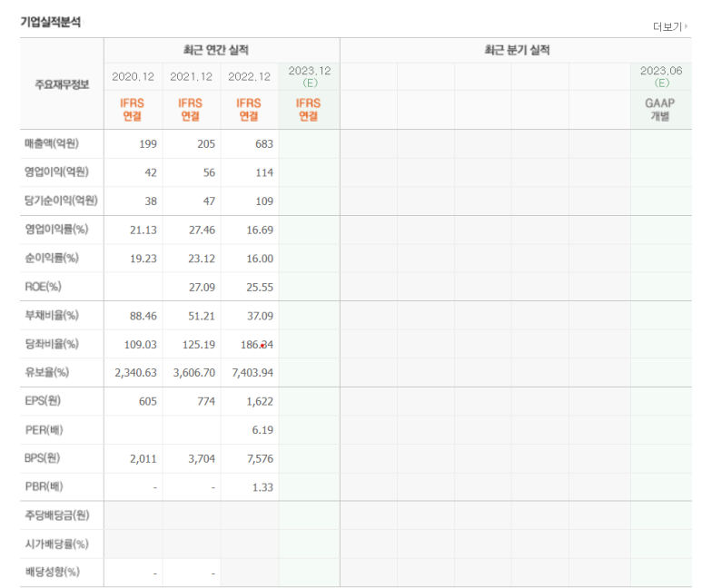
Task: Click the 유보율(%) row label
Action: 47,372
